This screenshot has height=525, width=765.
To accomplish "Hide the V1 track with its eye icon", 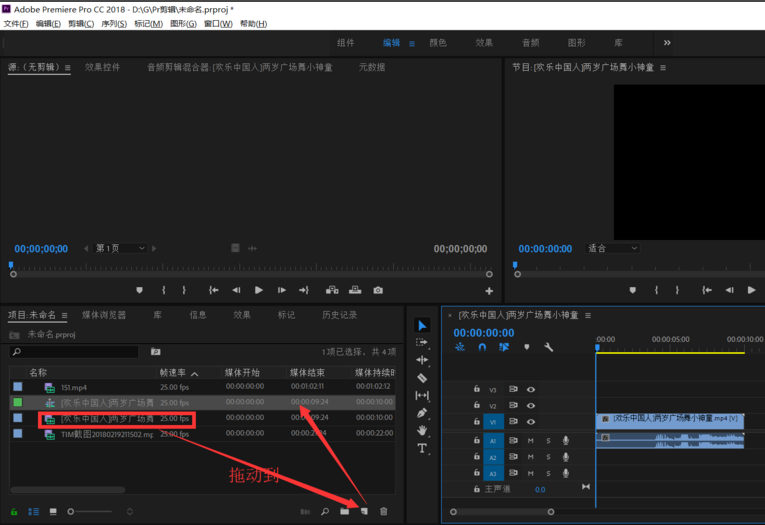I will click(531, 421).
